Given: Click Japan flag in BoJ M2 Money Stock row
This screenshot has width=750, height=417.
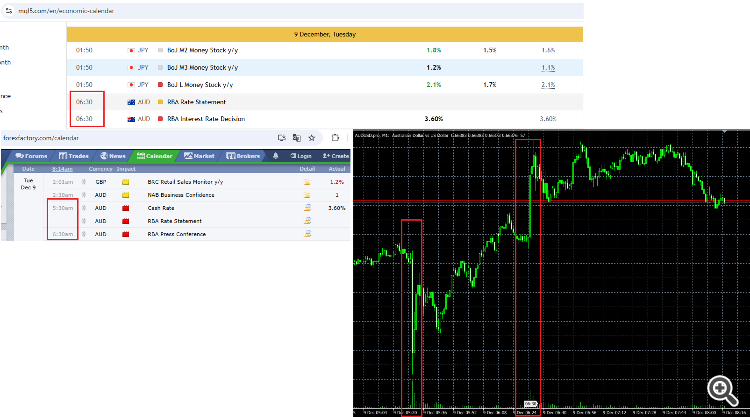Looking at the screenshot, I should (x=131, y=50).
